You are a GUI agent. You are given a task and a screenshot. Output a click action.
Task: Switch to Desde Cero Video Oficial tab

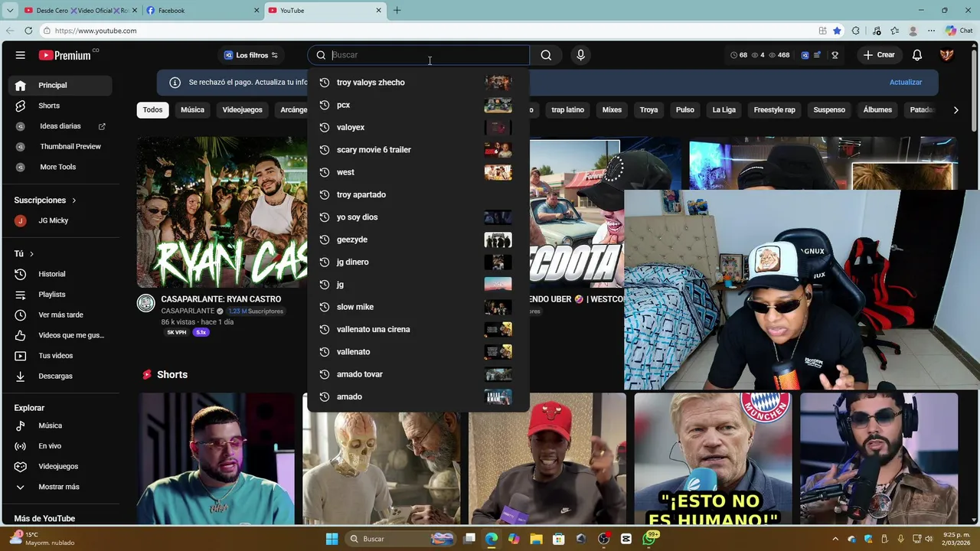click(80, 11)
